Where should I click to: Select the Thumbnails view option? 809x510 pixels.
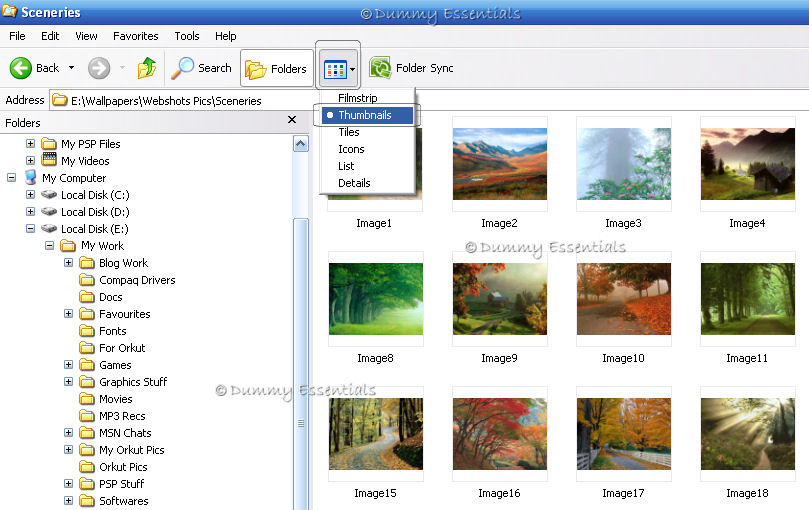point(367,115)
